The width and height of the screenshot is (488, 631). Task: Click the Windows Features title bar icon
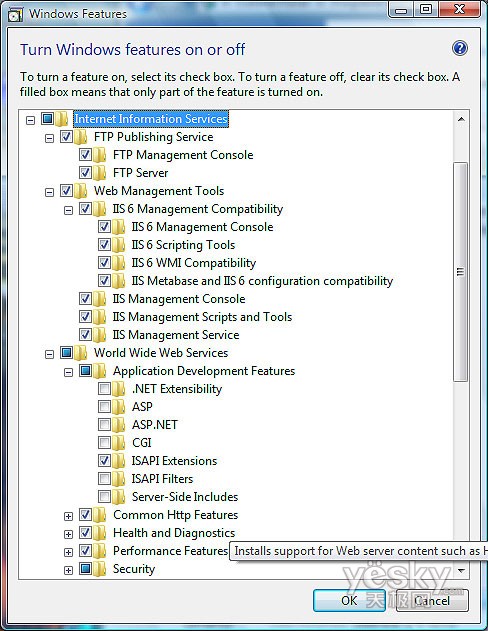15,14
